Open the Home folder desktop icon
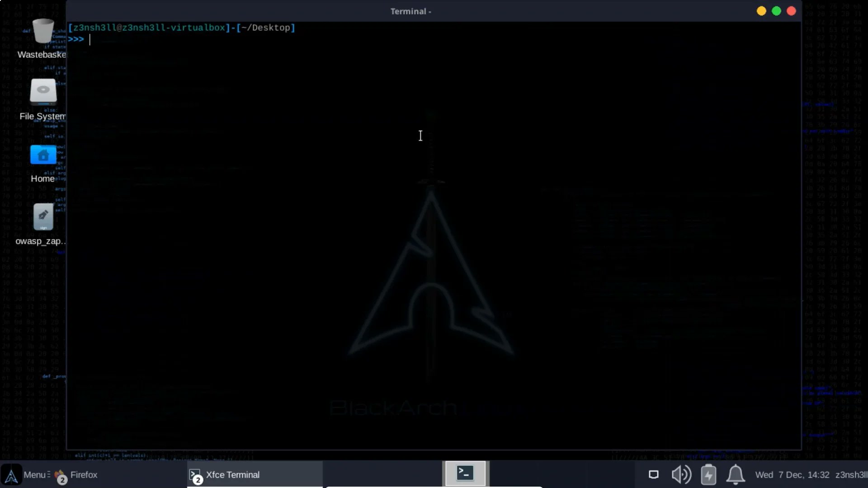Viewport: 868px width, 488px height. pos(43,155)
